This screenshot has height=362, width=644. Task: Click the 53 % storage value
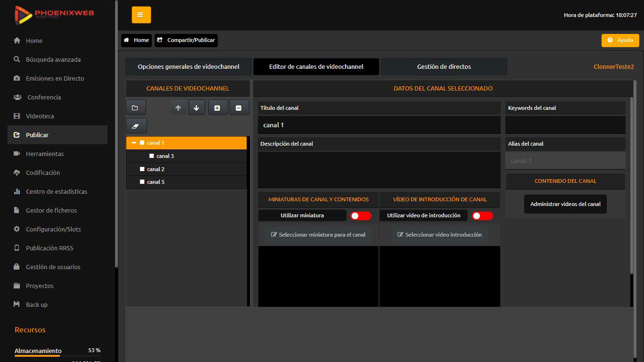tap(94, 350)
